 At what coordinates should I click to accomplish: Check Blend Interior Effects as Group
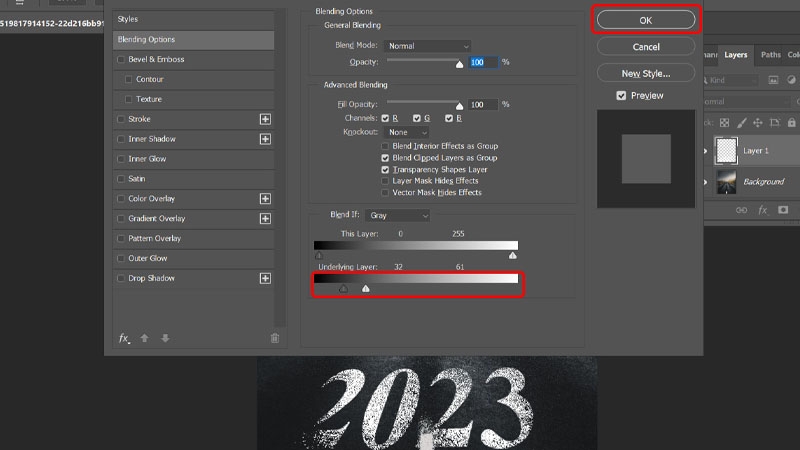[385, 146]
